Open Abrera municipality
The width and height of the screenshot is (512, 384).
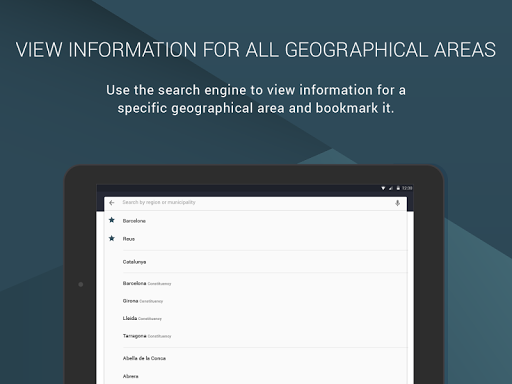(255, 376)
